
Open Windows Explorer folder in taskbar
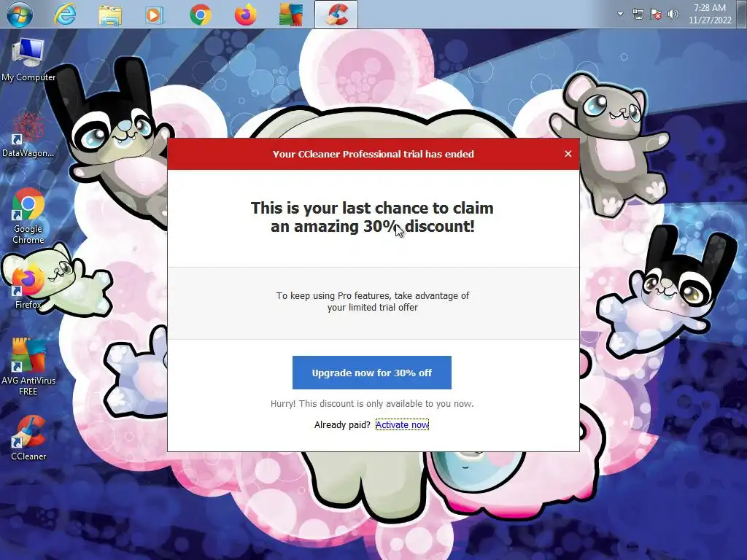point(110,15)
